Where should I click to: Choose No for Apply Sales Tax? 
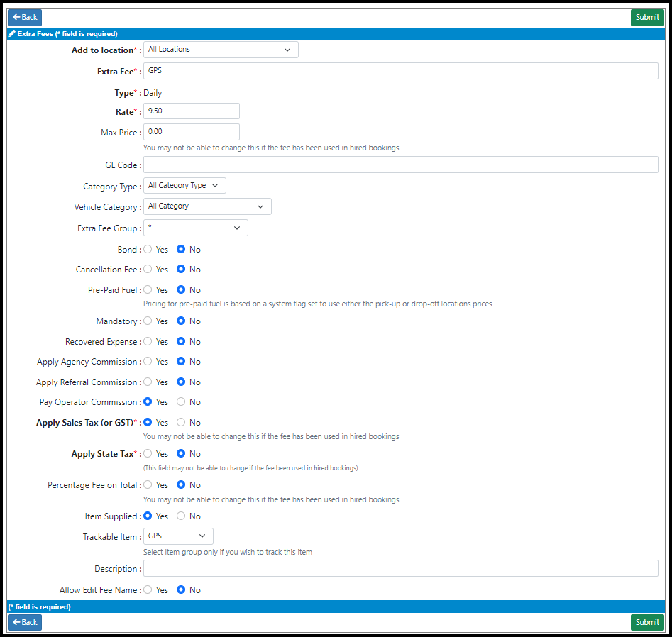[181, 422]
